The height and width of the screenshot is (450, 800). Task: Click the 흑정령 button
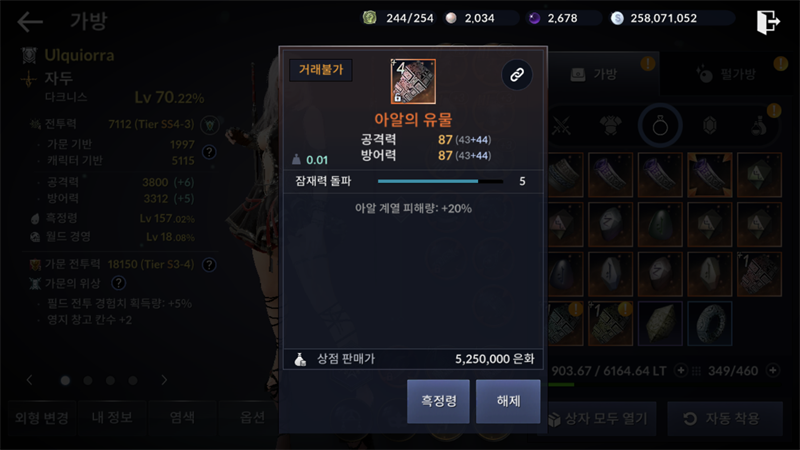[438, 401]
